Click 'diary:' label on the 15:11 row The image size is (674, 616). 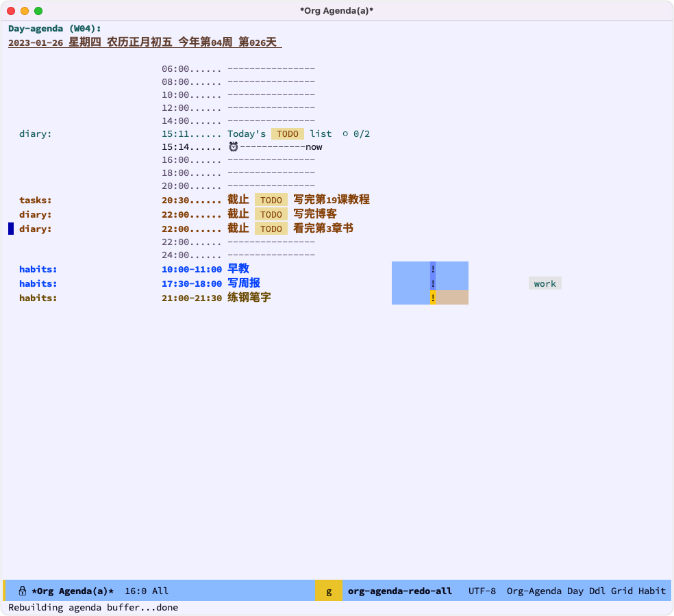tap(35, 134)
